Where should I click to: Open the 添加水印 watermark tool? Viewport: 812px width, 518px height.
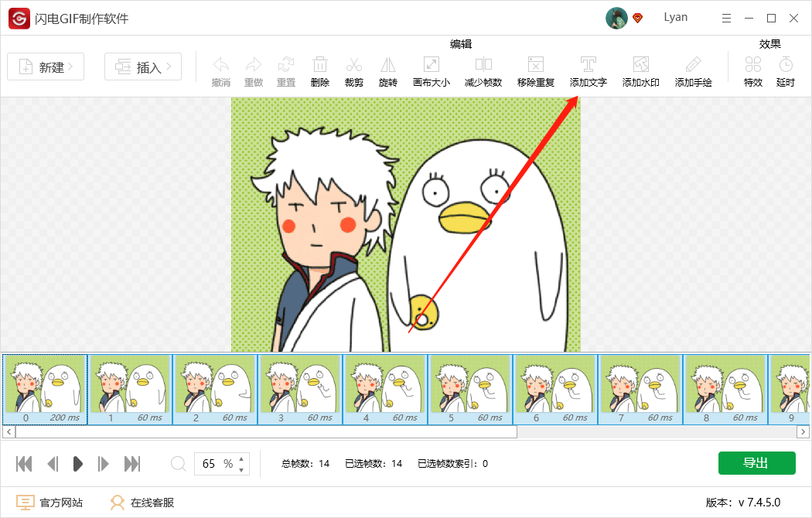(640, 71)
